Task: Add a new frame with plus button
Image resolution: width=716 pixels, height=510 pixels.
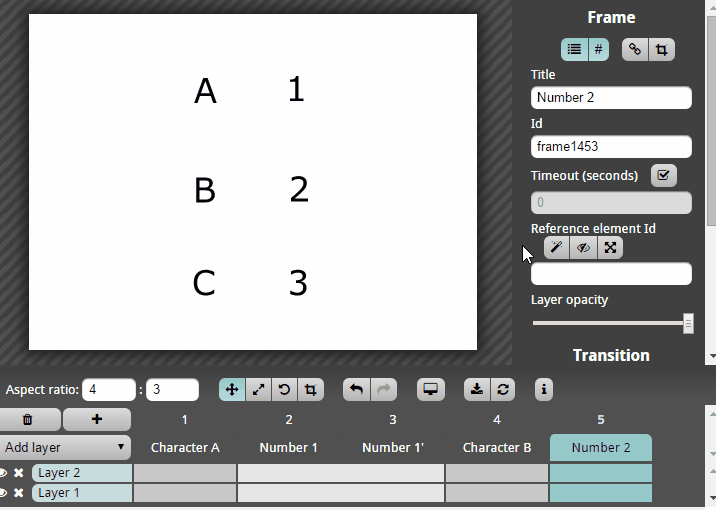Action: pyautogui.click(x=97, y=419)
